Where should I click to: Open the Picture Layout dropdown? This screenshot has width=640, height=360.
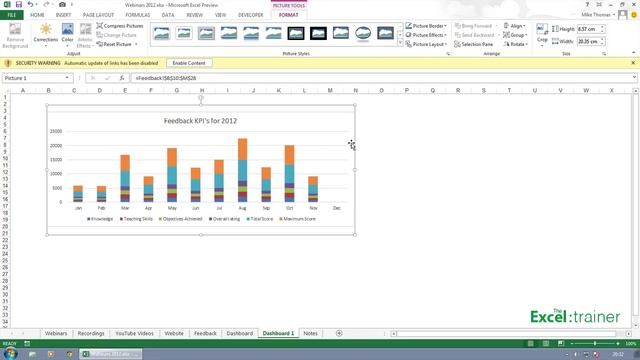pos(426,44)
